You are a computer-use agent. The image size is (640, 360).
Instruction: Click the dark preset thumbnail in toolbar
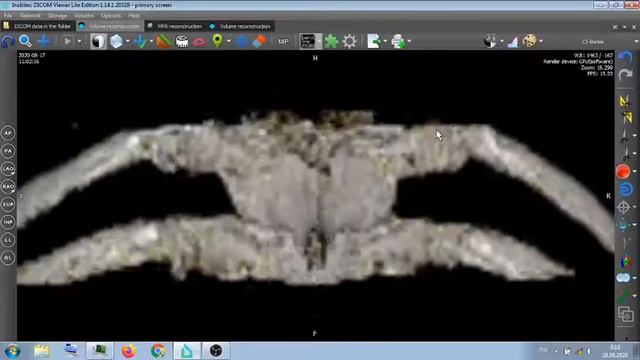pyautogui.click(x=307, y=41)
